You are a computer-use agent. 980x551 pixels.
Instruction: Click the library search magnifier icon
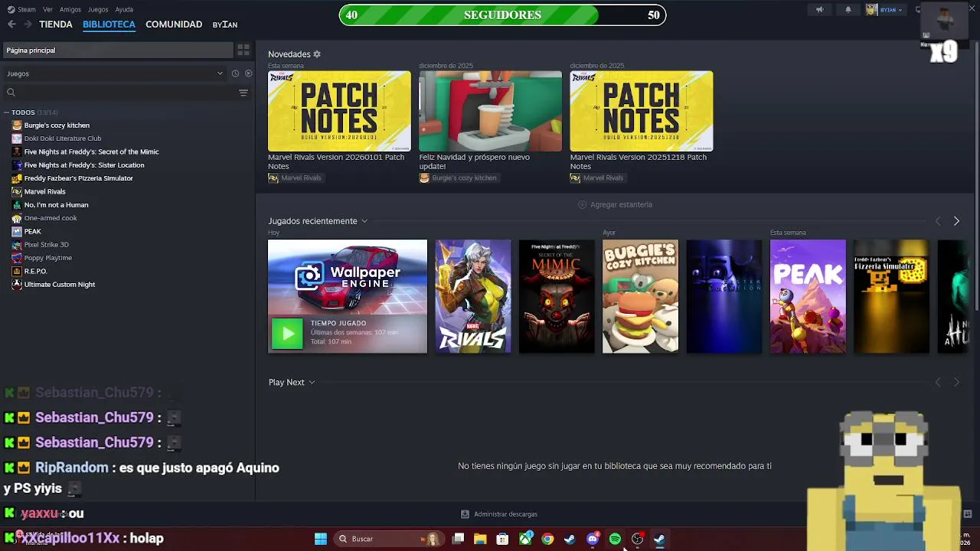(11, 93)
